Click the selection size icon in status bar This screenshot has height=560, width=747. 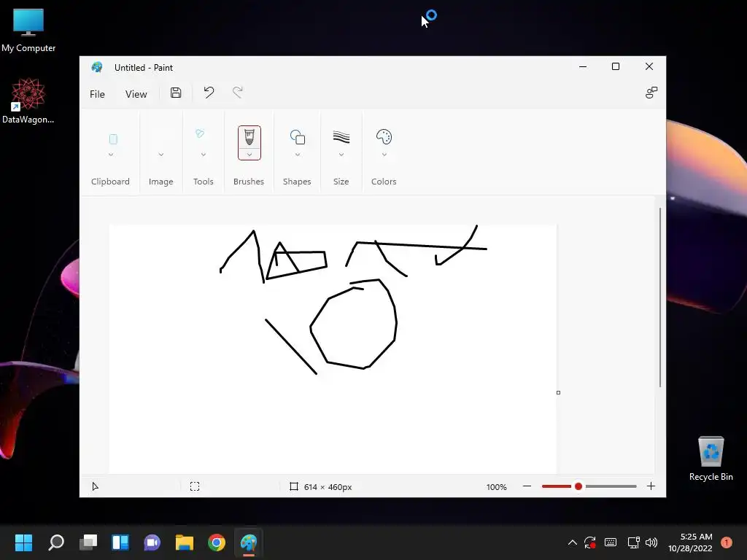195,486
